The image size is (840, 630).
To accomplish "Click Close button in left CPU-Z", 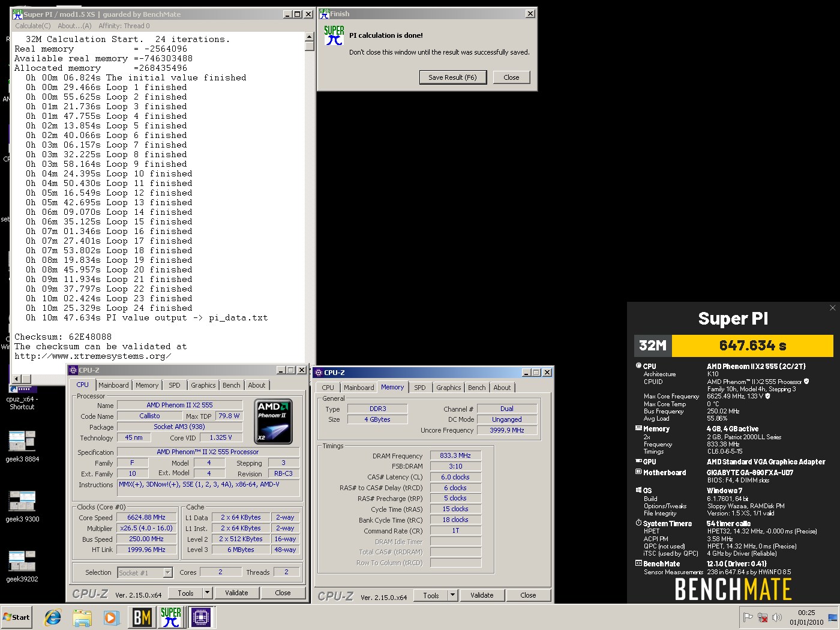I will [x=283, y=593].
